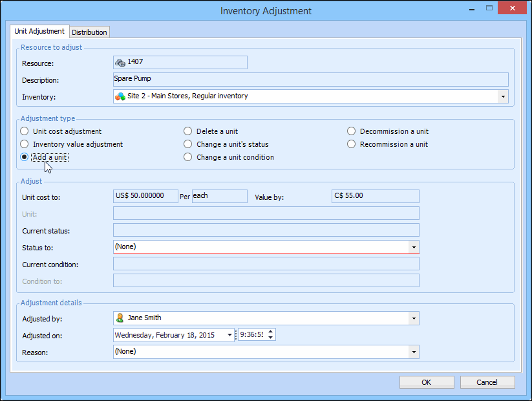Click the Jane Smith user icon
This screenshot has width=532, height=401.
[x=120, y=318]
